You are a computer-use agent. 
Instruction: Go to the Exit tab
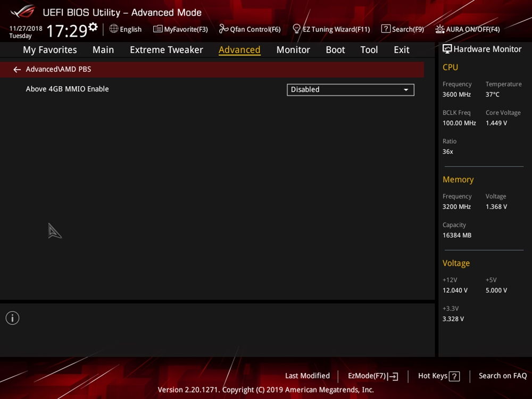[x=401, y=50]
